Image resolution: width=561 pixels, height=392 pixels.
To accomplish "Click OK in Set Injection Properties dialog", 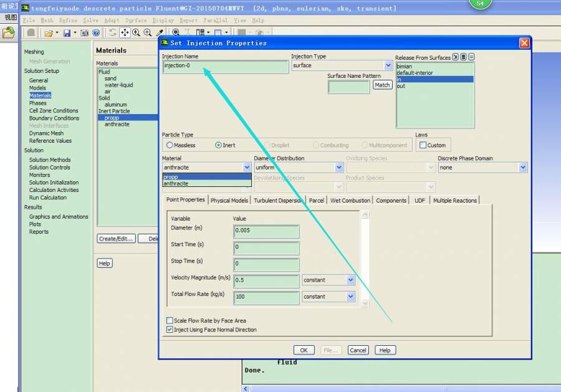I will [304, 350].
